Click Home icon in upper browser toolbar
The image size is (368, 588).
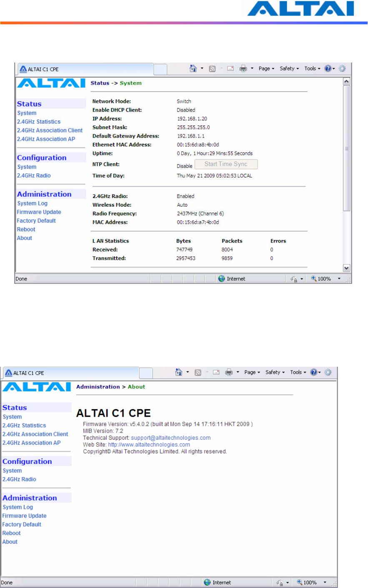pyautogui.click(x=193, y=68)
